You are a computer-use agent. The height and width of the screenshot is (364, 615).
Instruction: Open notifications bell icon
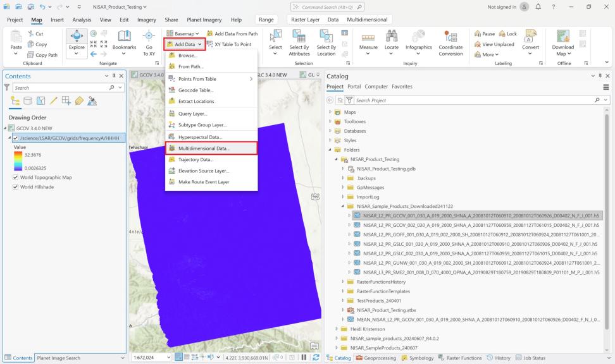tap(538, 7)
